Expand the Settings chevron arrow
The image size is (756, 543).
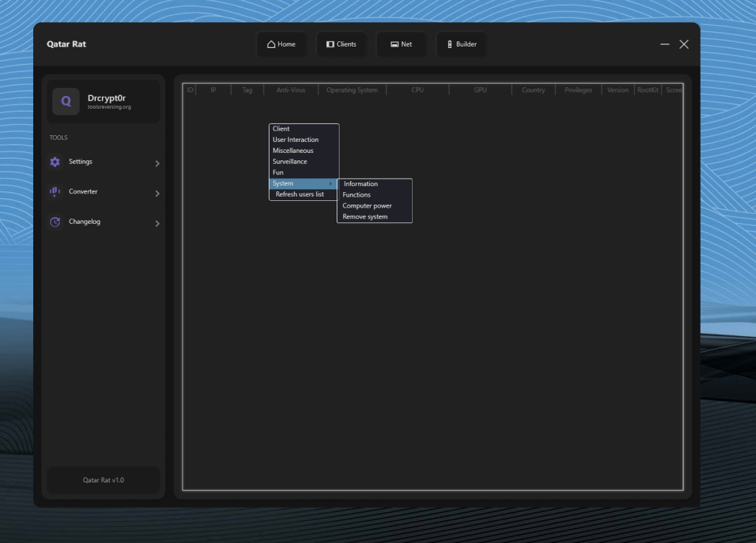(157, 163)
